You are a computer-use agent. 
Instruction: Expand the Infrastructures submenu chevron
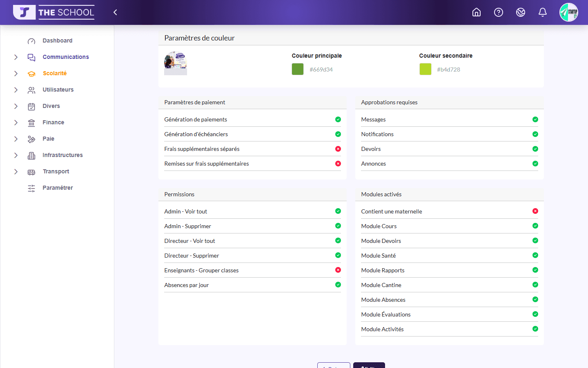[x=16, y=155]
